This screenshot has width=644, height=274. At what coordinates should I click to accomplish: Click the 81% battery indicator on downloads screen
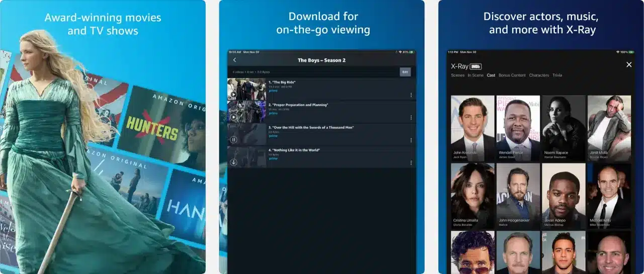pos(408,52)
